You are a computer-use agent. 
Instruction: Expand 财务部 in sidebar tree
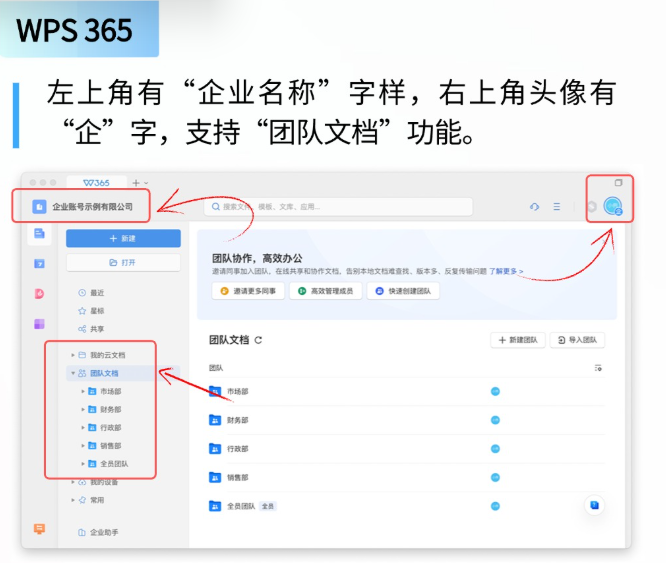83,410
